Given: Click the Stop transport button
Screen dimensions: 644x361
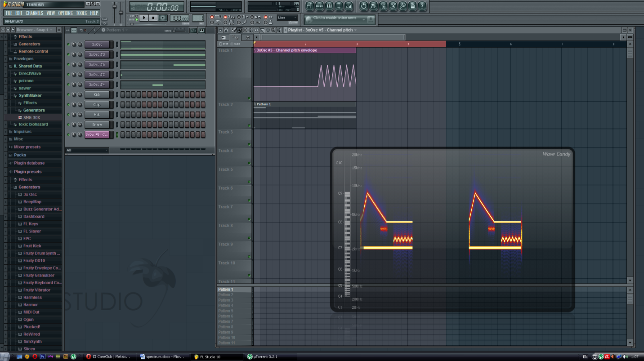Looking at the screenshot, I should [x=153, y=18].
